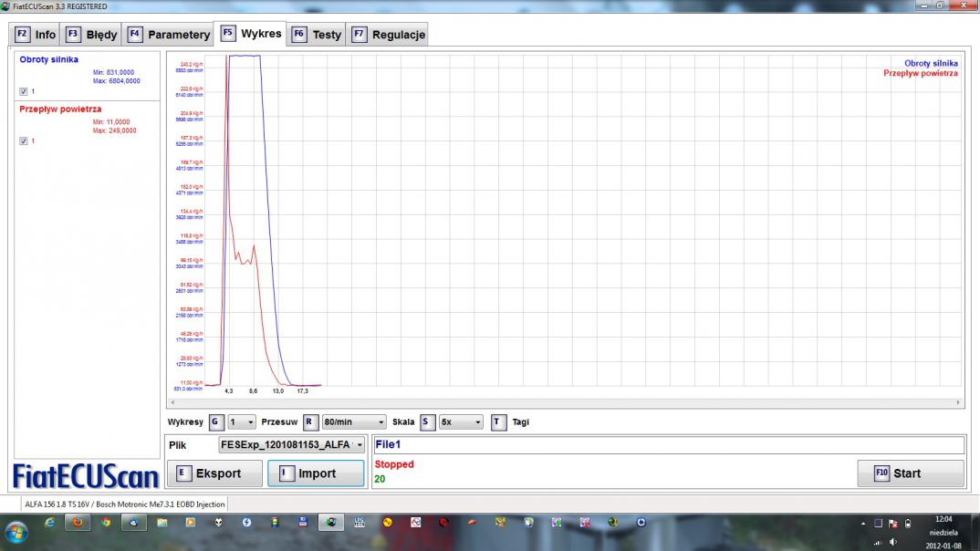The image size is (980, 551).
Task: Click the T key icon for Tagi
Action: (498, 422)
